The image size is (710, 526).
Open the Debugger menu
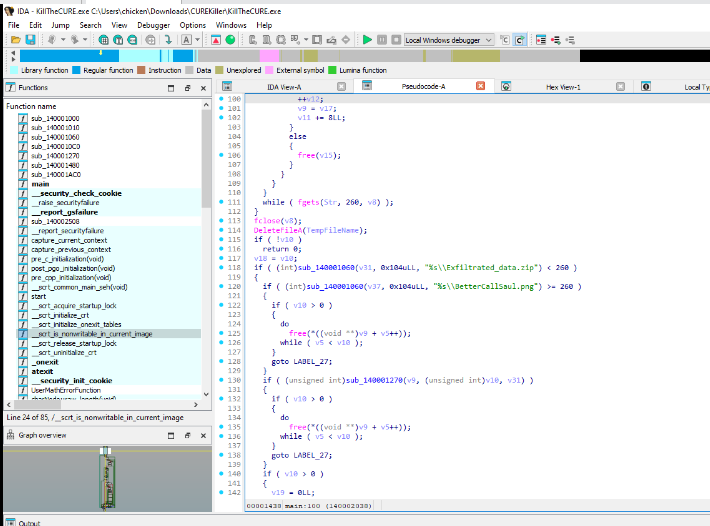[x=153, y=24]
